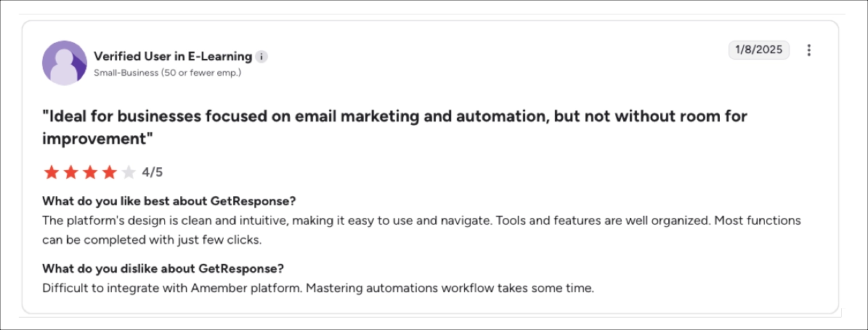The height and width of the screenshot is (330, 868).
Task: Click the Small-Business company size label
Action: (x=167, y=73)
